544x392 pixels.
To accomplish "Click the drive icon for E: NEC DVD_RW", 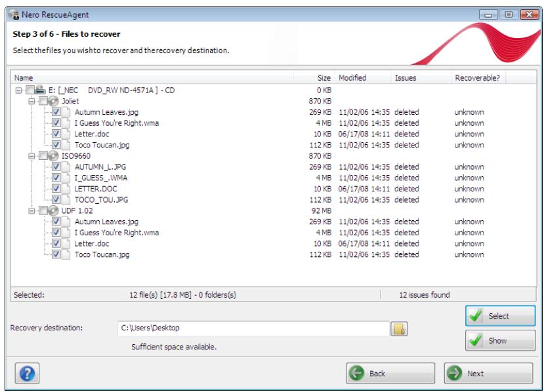I will pos(40,90).
